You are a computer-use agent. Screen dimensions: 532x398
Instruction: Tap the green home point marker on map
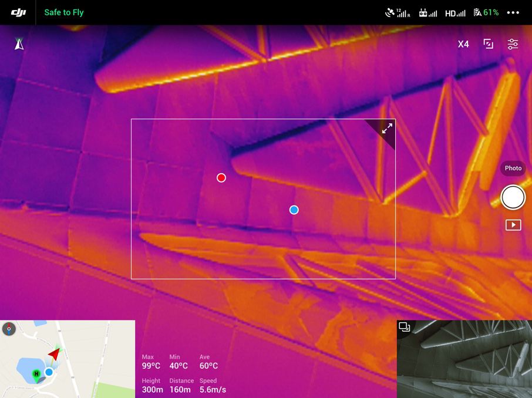pos(36,374)
